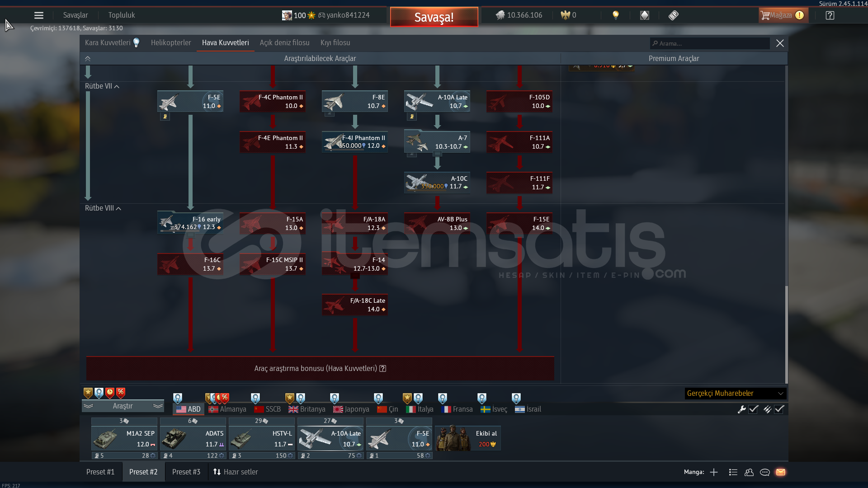Open the main hamburger menu
The image size is (868, 488).
39,15
